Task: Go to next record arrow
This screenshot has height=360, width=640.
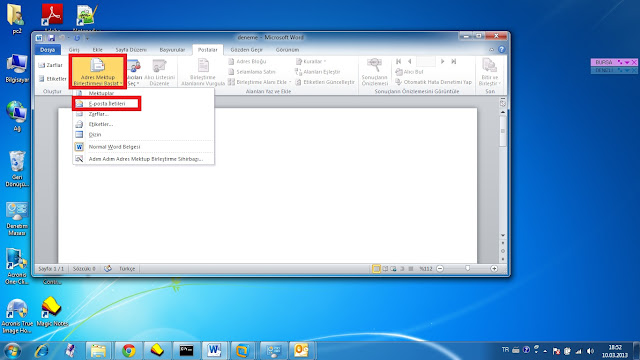Action: tap(442, 61)
